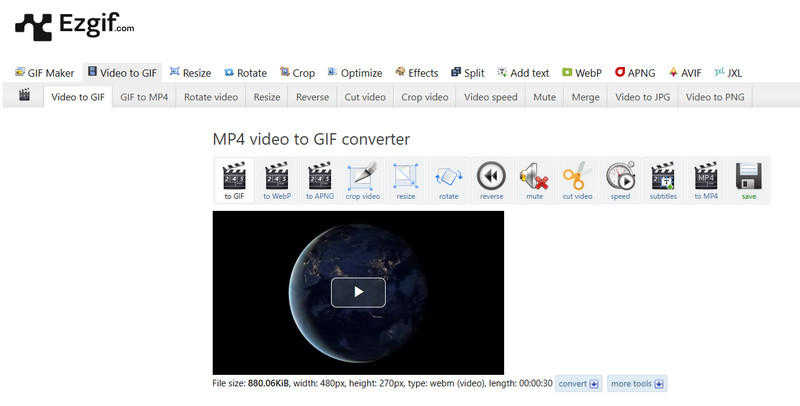
Task: Open the JXL menu item
Action: point(729,73)
